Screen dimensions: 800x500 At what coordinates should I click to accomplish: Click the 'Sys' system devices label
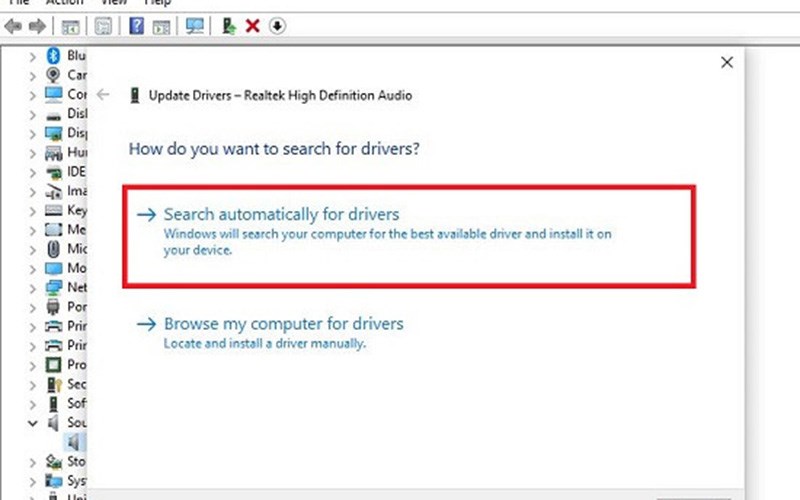pyautogui.click(x=77, y=481)
